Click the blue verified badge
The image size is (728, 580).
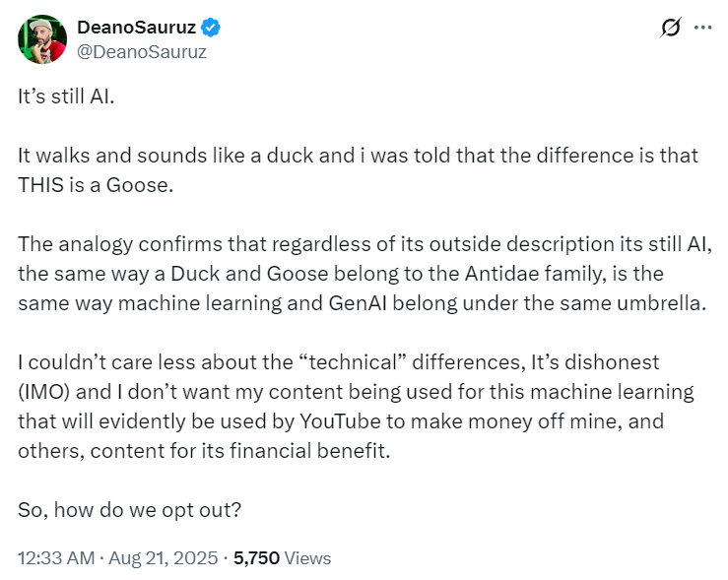(x=210, y=28)
